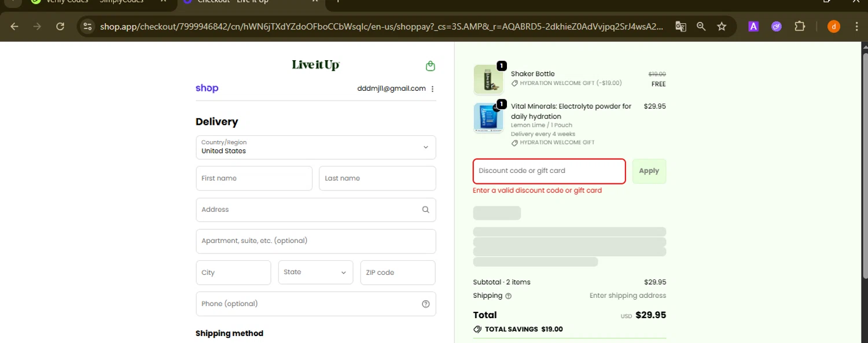Click 'Delivery every 4 weeks' text

tap(543, 134)
